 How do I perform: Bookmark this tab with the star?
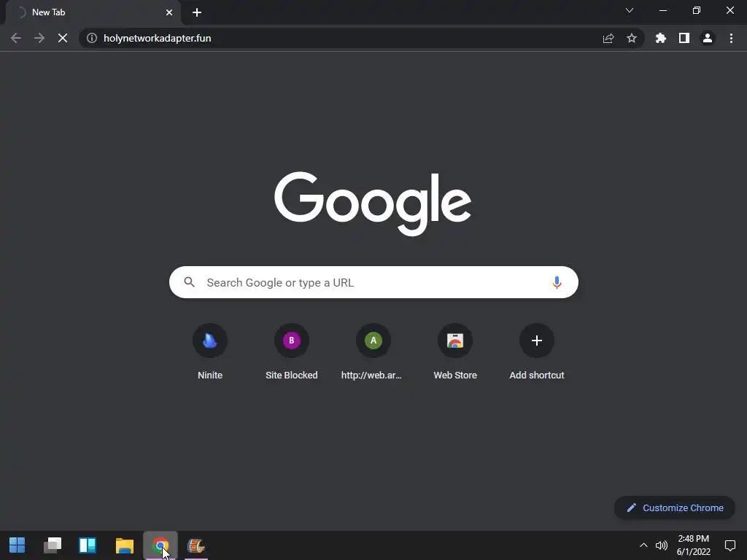632,38
